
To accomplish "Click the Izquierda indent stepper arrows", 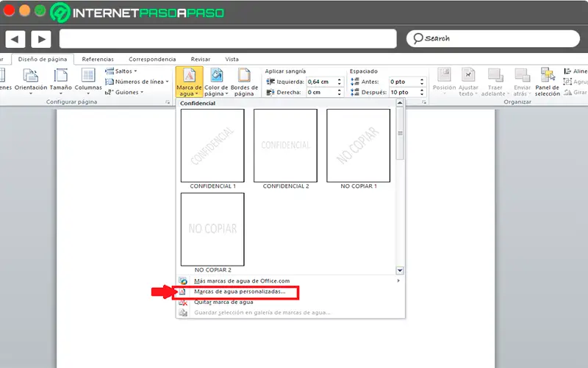I will [x=340, y=82].
